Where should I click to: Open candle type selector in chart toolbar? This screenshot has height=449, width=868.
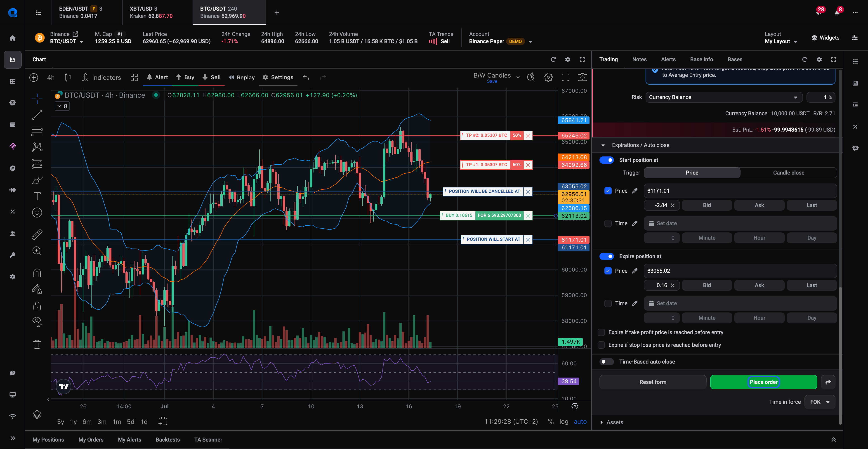68,77
